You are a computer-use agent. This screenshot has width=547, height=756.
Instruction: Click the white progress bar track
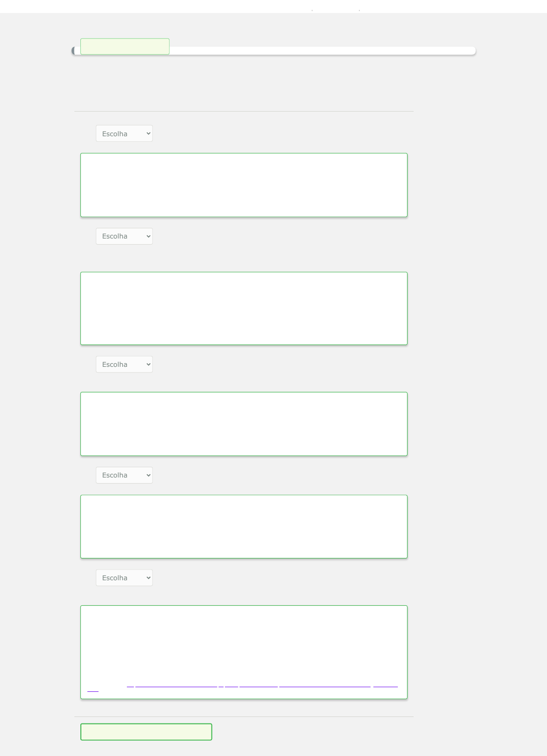(323, 51)
